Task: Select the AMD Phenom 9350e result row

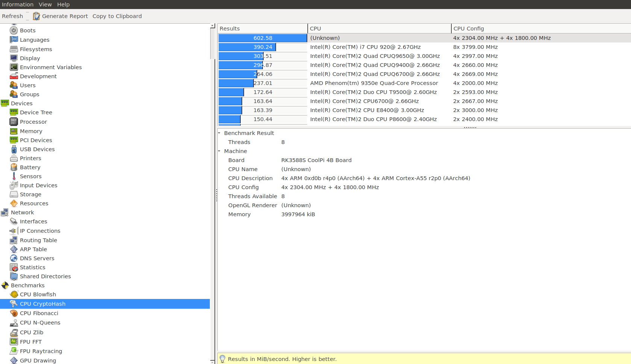Action: pyautogui.click(x=424, y=83)
